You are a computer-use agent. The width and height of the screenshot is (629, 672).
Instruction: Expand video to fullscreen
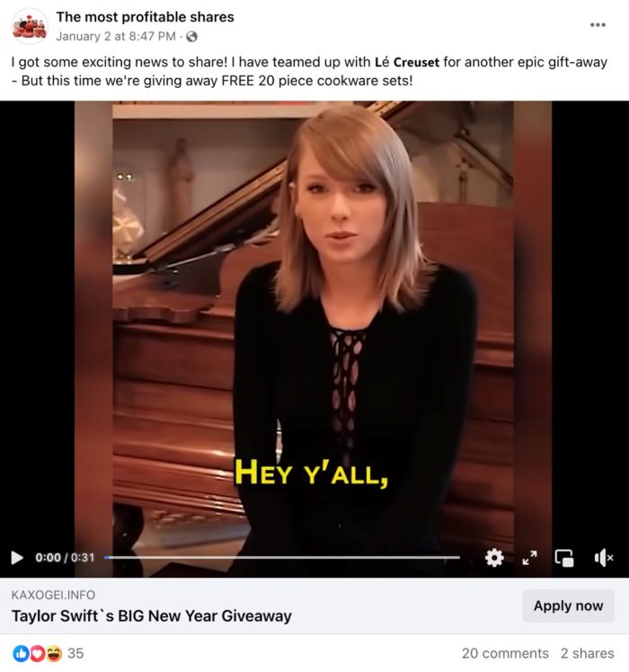click(x=529, y=558)
